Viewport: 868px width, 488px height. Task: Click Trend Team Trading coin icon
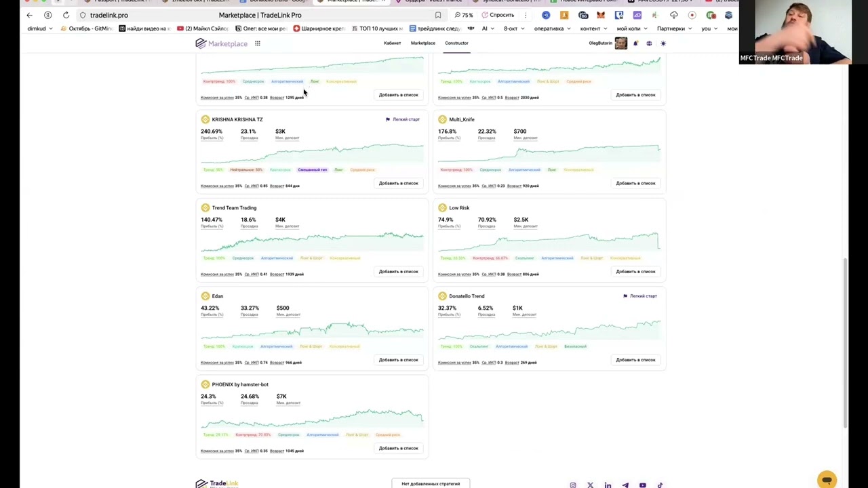coord(205,208)
